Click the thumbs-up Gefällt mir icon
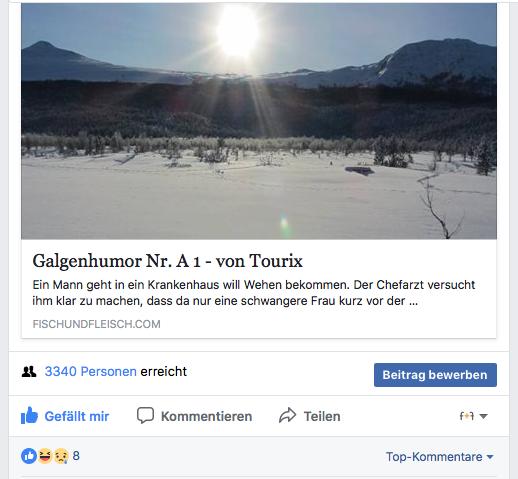Image resolution: width=518 pixels, height=479 pixels. click(29, 415)
